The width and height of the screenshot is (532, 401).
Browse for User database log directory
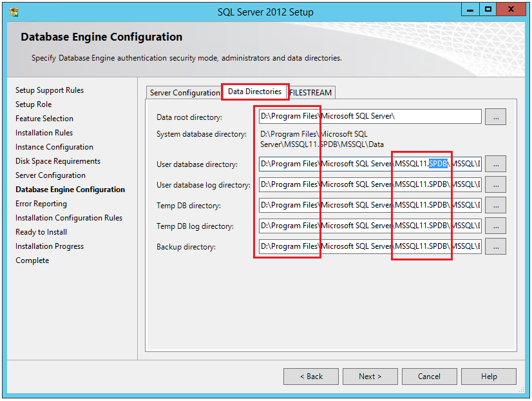[495, 185]
